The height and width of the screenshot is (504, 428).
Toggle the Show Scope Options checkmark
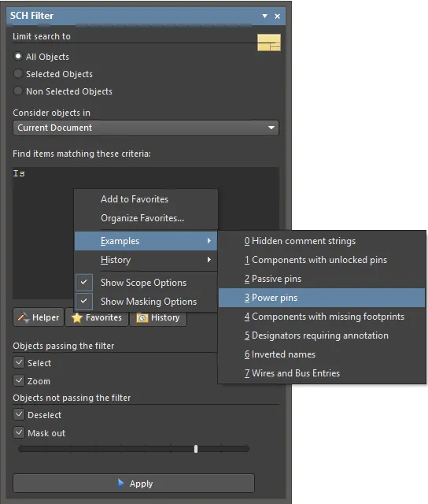coord(84,282)
